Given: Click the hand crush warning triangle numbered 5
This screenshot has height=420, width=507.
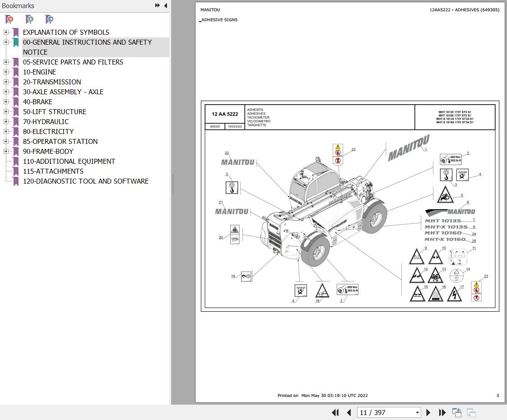Looking at the screenshot, I should (445, 195).
